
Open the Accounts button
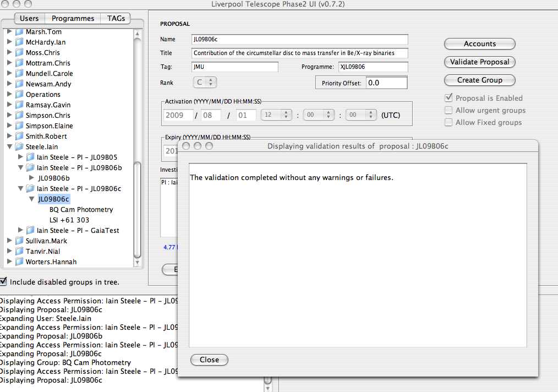480,44
